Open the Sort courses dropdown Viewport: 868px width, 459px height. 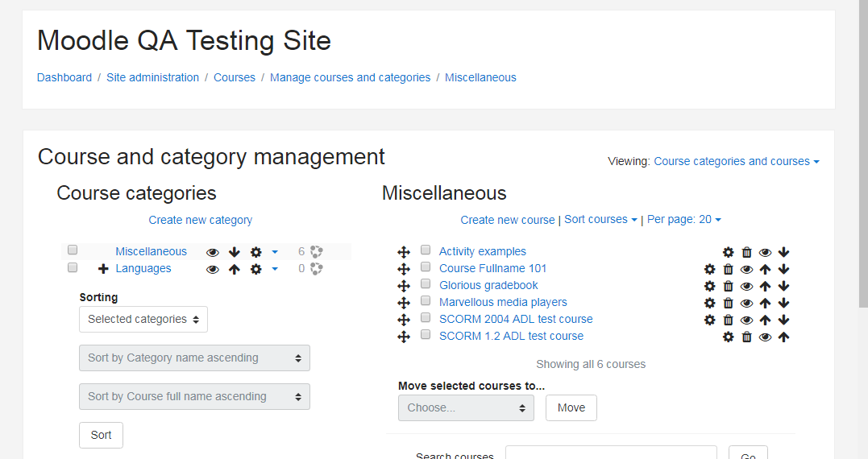point(600,220)
